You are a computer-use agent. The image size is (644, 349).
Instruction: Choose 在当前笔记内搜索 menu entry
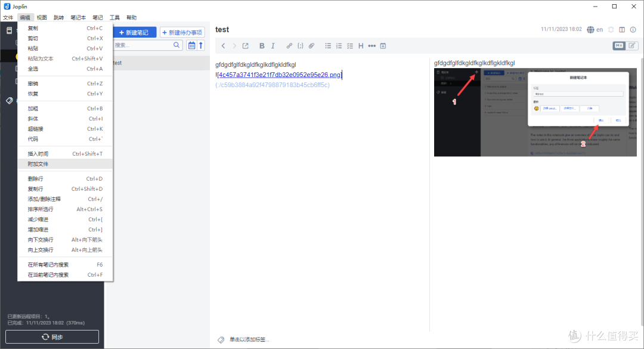pyautogui.click(x=65, y=275)
